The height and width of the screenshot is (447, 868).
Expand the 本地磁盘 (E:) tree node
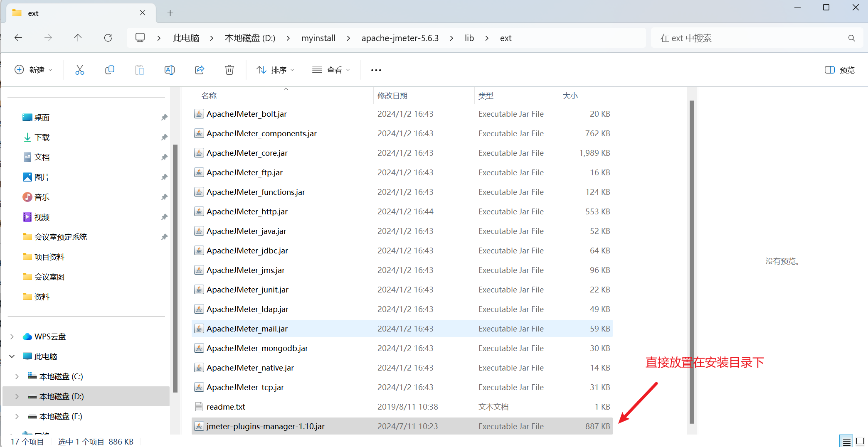click(x=17, y=416)
